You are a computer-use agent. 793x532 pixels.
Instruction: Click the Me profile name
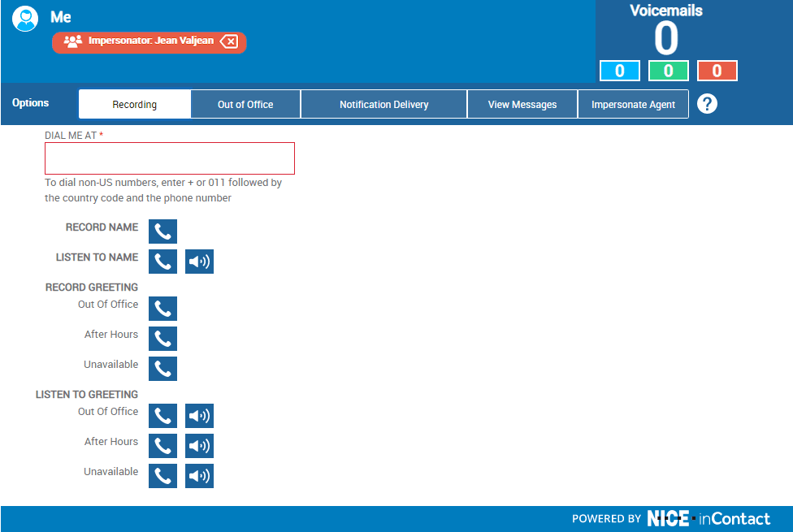[61, 17]
